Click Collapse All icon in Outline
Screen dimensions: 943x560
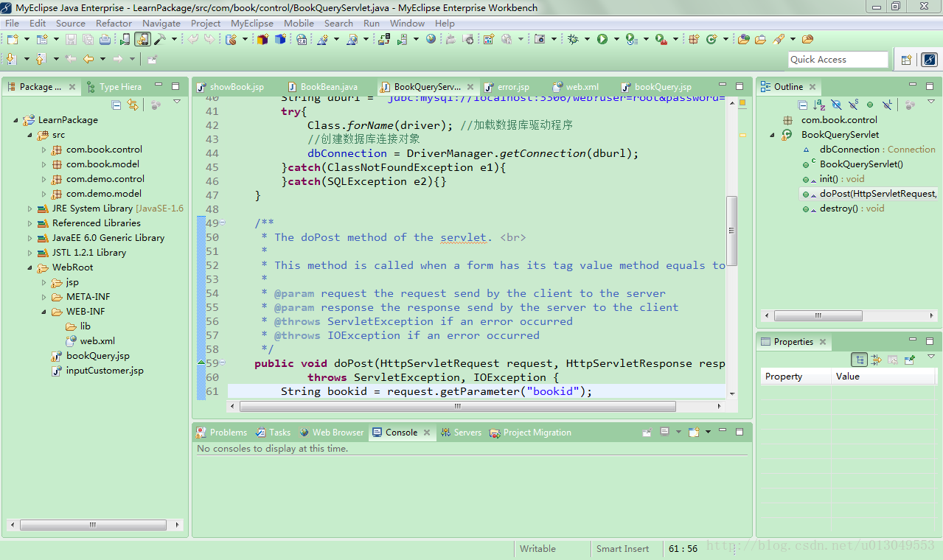point(803,105)
